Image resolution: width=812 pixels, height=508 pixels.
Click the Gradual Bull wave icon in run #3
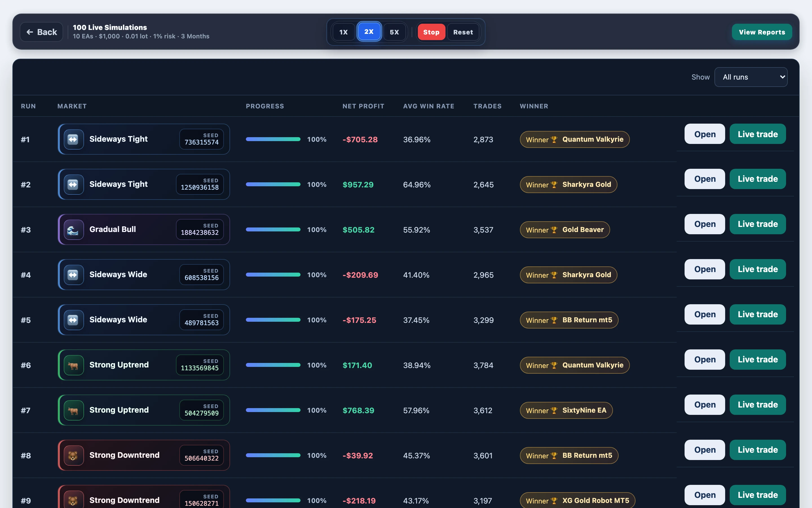pyautogui.click(x=74, y=229)
